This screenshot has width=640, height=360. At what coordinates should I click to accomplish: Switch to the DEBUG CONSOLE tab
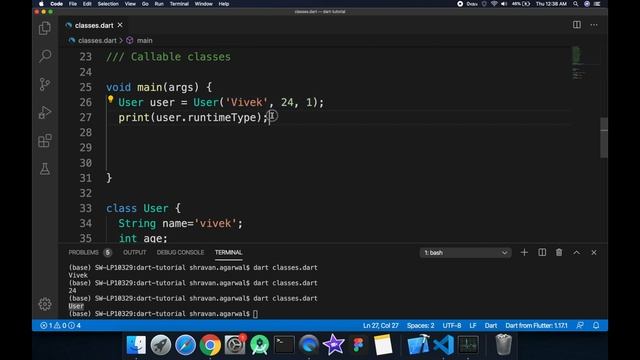pyautogui.click(x=180, y=252)
